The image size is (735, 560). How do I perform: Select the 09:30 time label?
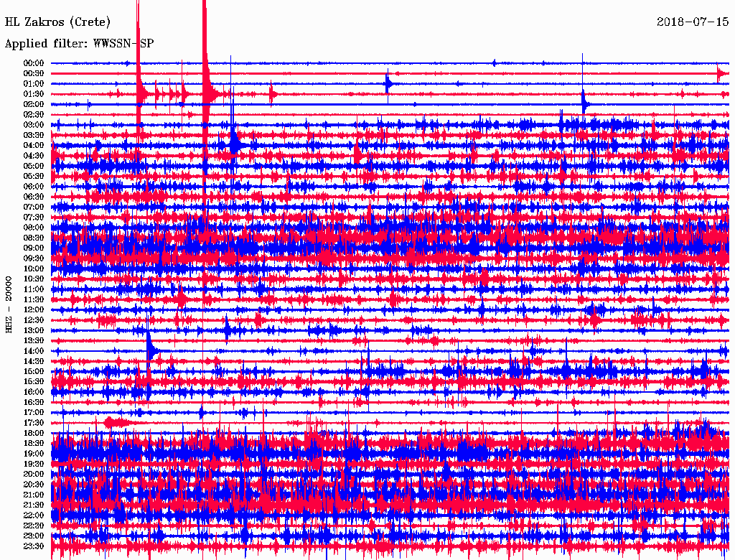tap(34, 258)
